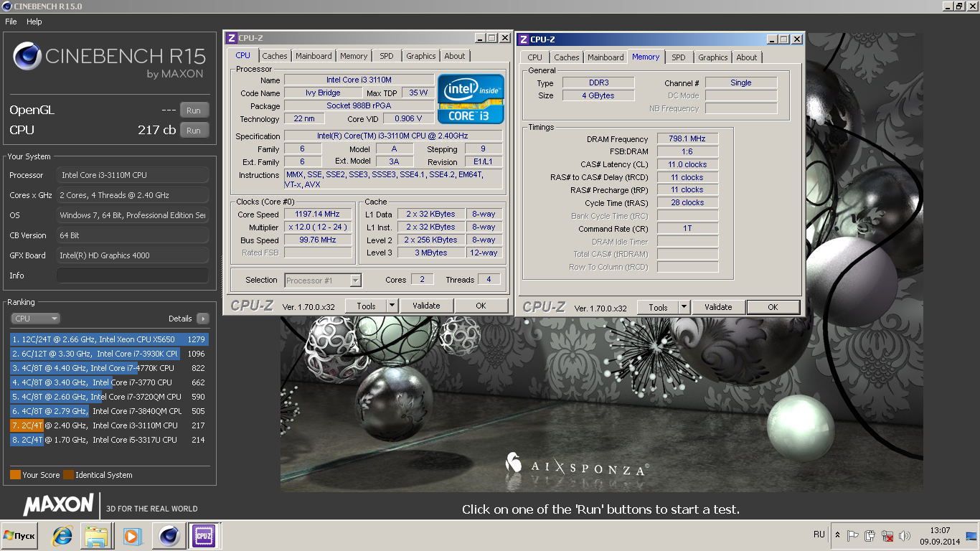Screen dimensions: 980x551
Task: Click Validate in Memory CPU-Z window
Action: point(718,307)
